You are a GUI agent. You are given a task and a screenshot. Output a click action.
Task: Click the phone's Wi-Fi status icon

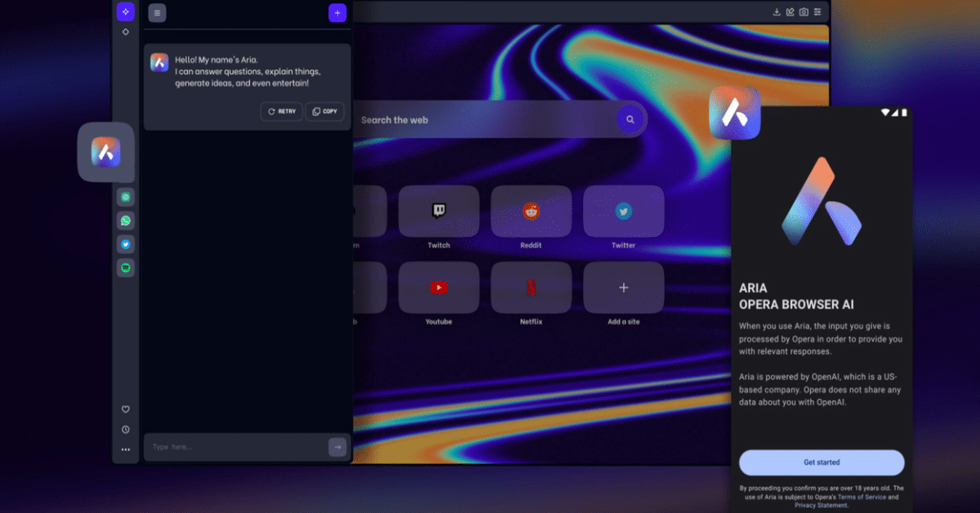[885, 111]
